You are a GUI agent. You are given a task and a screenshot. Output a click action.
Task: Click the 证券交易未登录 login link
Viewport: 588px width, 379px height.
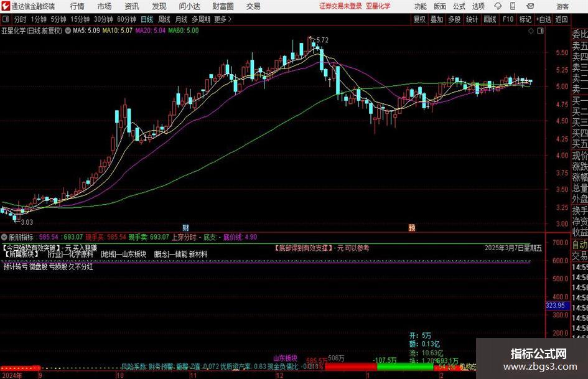340,6
